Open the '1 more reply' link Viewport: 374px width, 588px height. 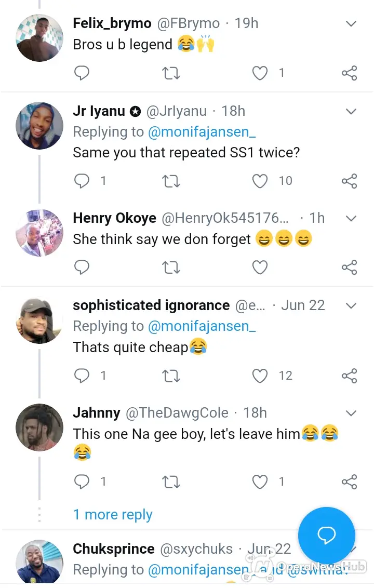pos(113,514)
